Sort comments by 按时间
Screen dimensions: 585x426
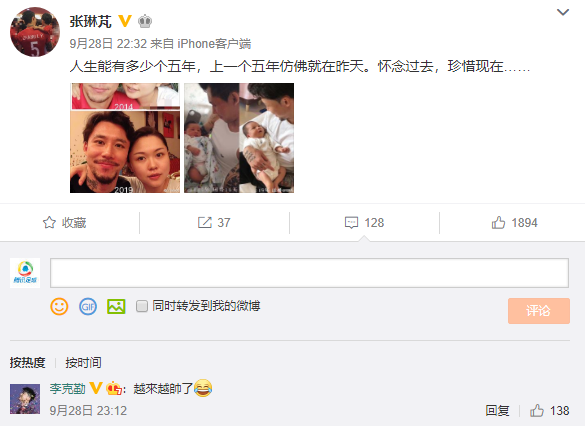(83, 362)
